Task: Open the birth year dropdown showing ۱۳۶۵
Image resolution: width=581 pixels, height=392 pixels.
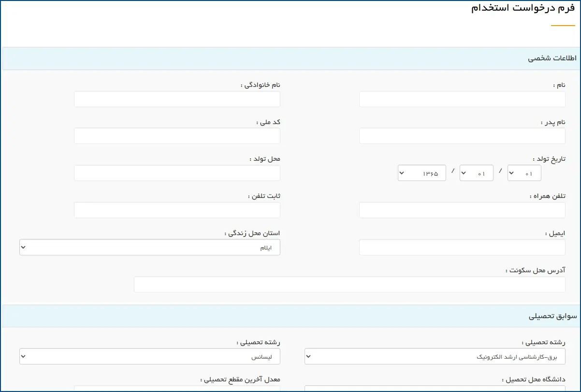Action: 421,173
